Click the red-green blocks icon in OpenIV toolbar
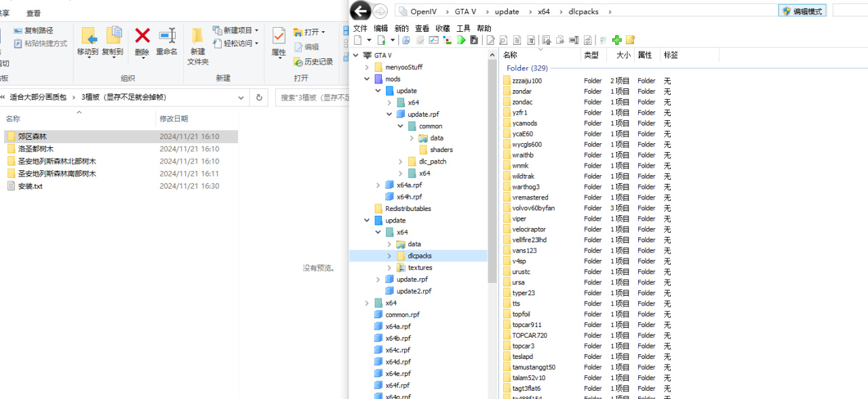The image size is (868, 399). (x=447, y=40)
